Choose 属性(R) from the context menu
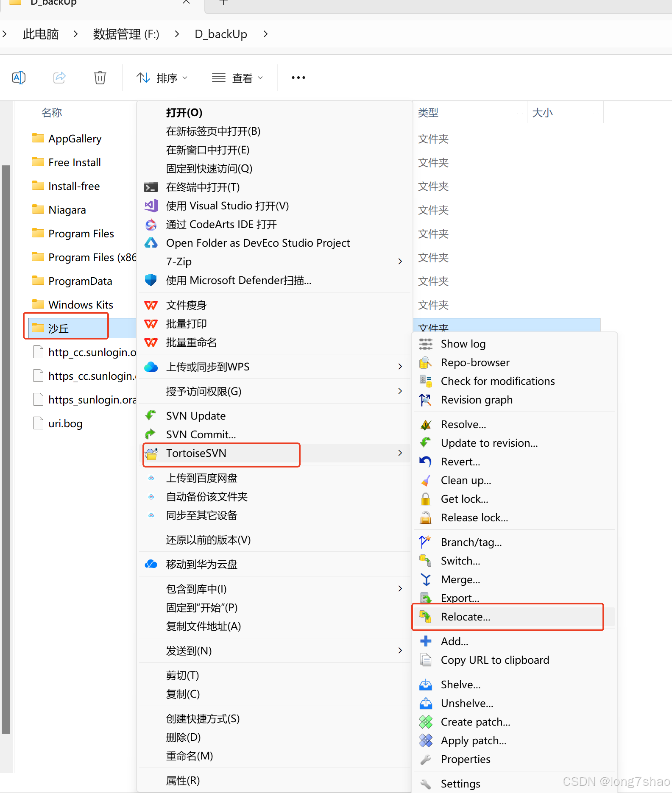 [275, 781]
